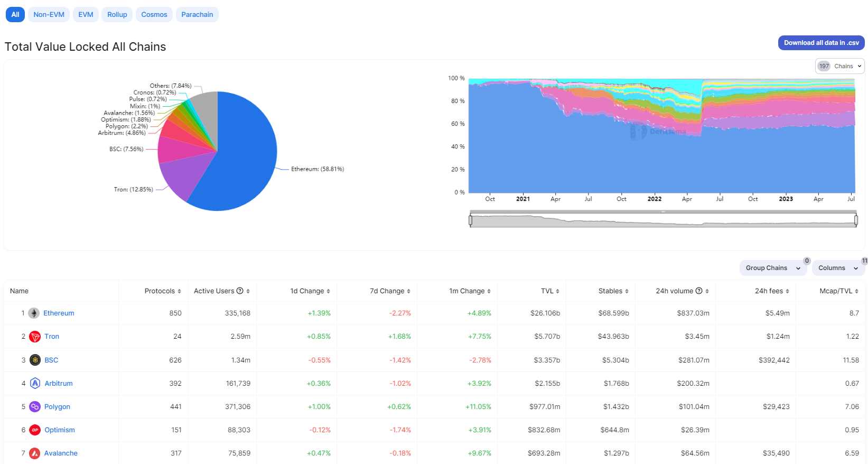Download all data in .csv
868x464 pixels.
click(x=821, y=43)
